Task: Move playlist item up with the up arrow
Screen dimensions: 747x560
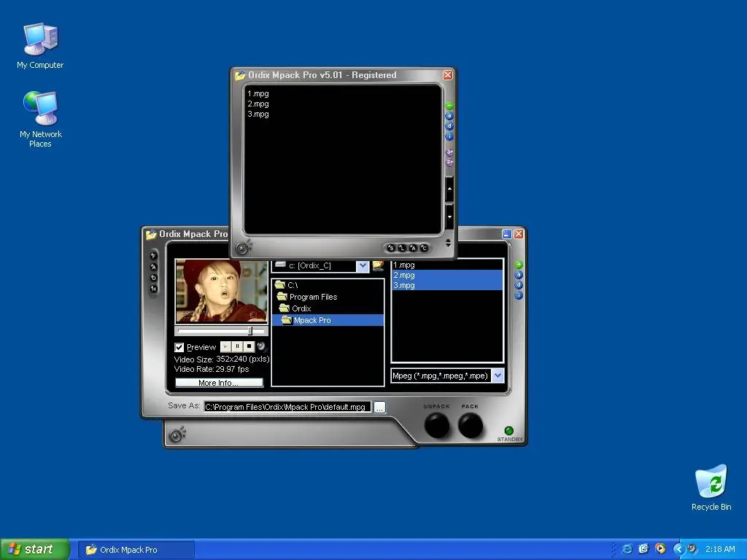Action: [449, 189]
